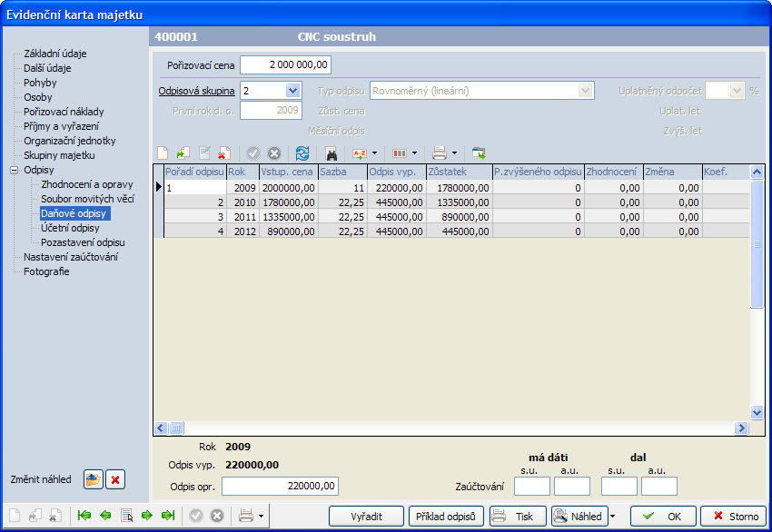Click the Příklad odpisů button
Screen dimensions: 772x532
pos(446,517)
